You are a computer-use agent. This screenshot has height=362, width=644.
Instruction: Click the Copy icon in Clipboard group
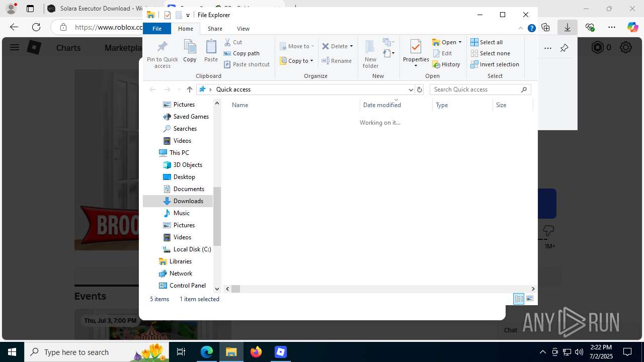pos(190,51)
